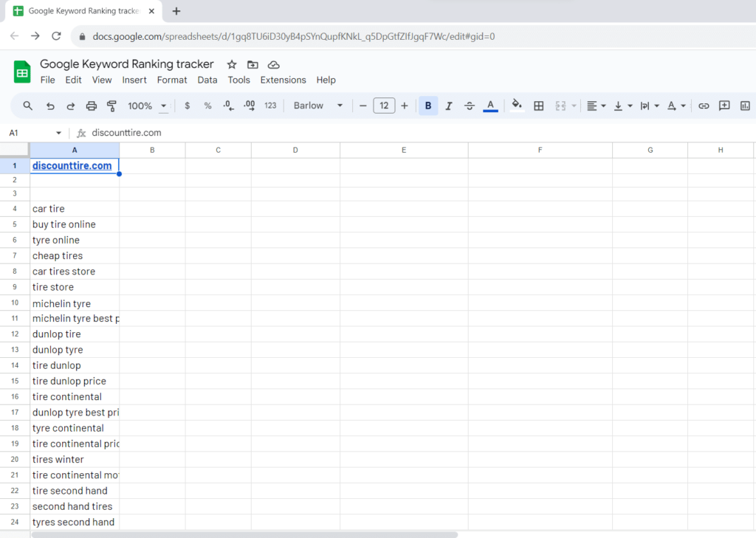Insert a chart

tap(745, 106)
